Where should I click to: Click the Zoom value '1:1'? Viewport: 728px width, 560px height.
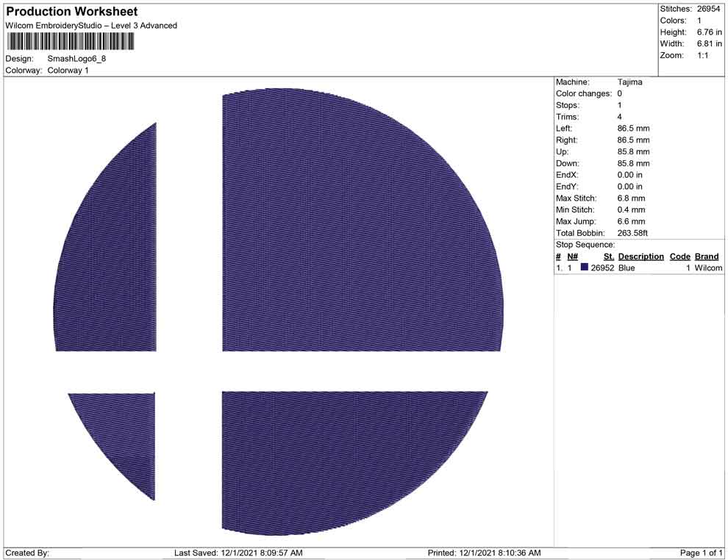[x=702, y=55]
